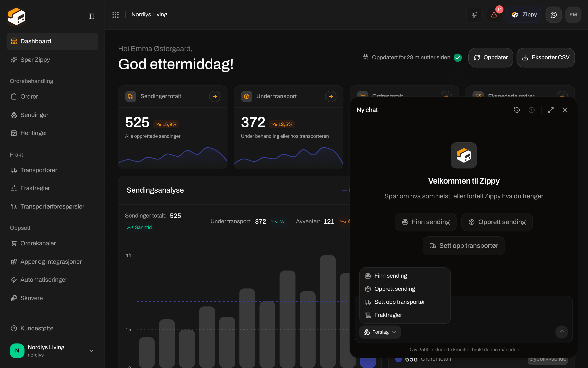588x368 pixels.
Task: Click the green updated checkmark icon
Action: click(x=458, y=57)
